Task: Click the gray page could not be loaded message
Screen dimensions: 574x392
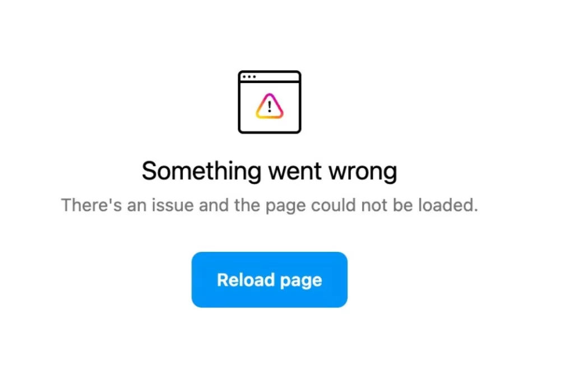Action: click(270, 205)
